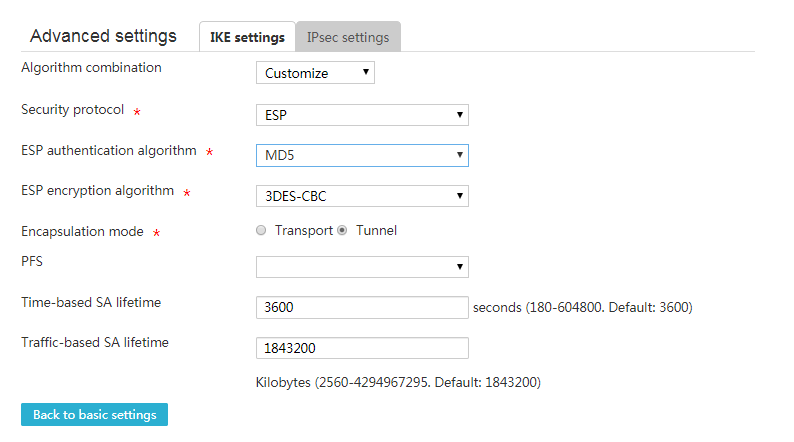Click Back to basic settings button
This screenshot has height=442, width=794.
94,414
